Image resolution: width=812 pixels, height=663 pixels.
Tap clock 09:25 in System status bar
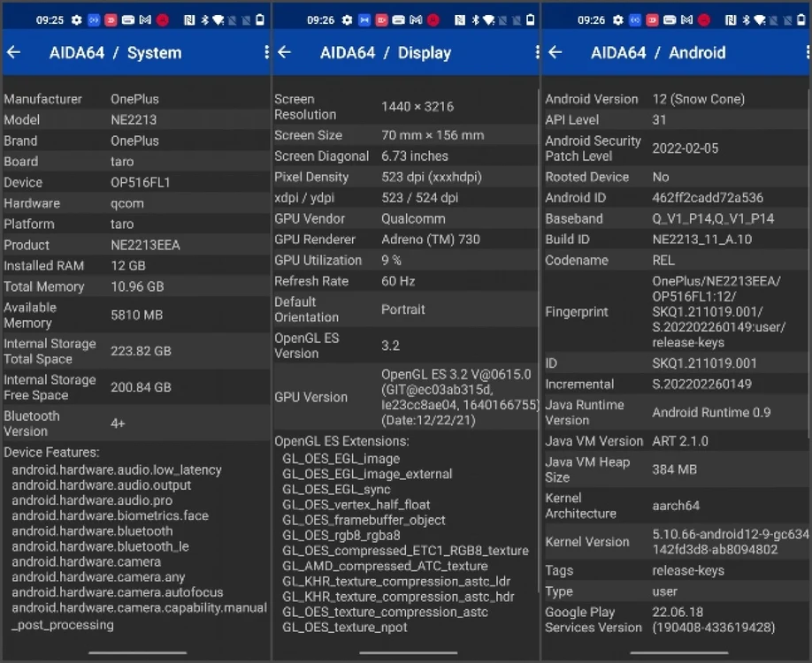(x=50, y=20)
